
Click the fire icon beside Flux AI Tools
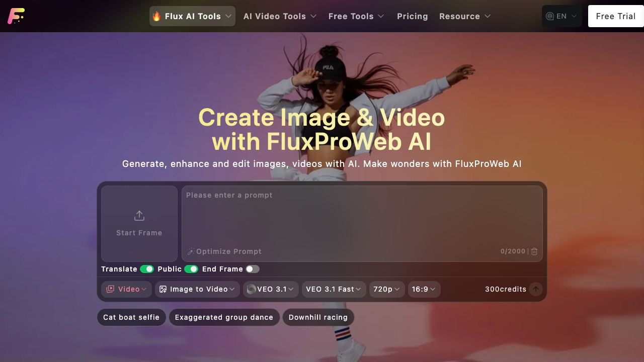(x=156, y=16)
